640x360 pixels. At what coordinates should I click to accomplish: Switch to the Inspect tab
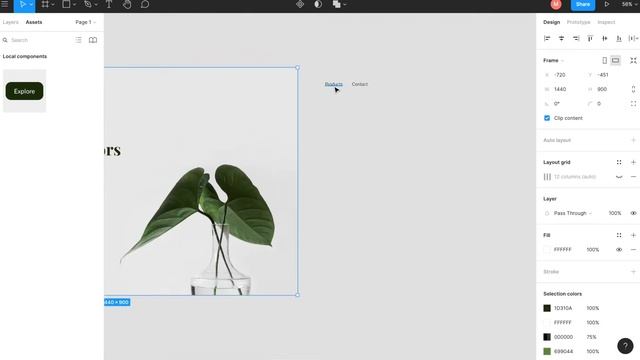tap(606, 22)
